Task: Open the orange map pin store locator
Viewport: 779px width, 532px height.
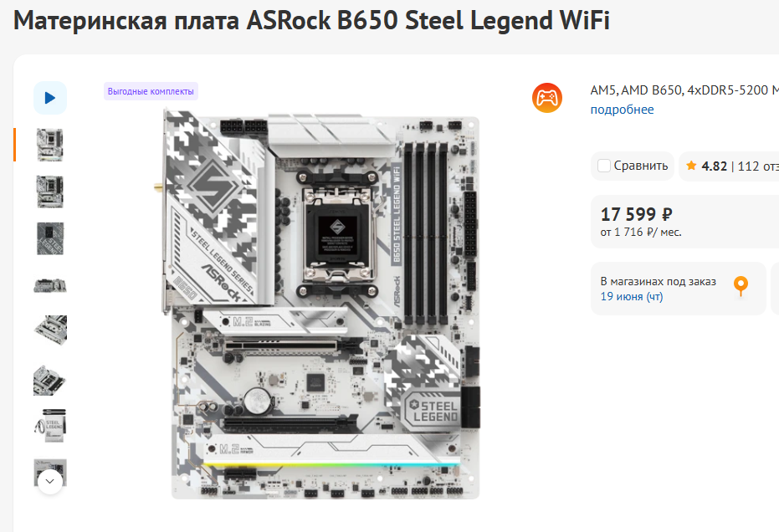Action: coord(741,286)
